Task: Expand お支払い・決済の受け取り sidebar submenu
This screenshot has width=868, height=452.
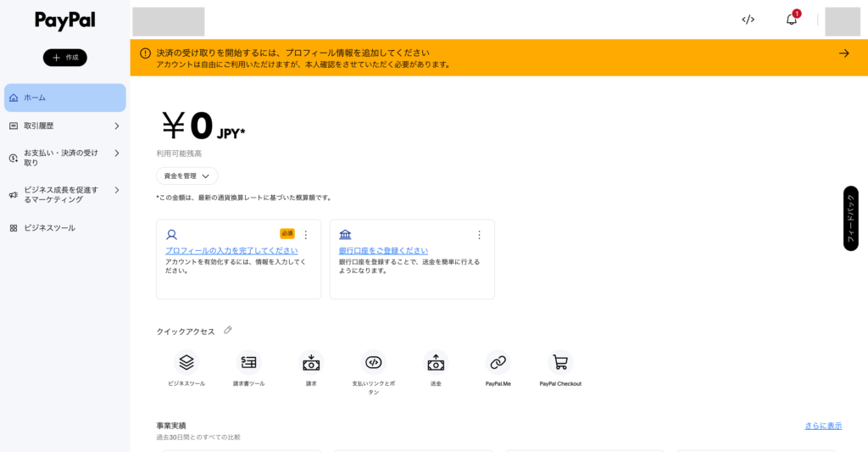Action: pyautogui.click(x=117, y=153)
